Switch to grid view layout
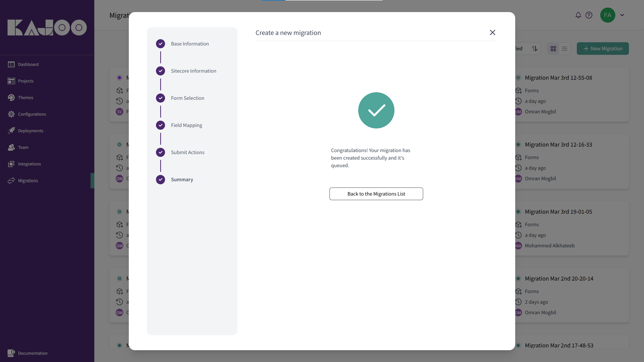 (x=553, y=49)
